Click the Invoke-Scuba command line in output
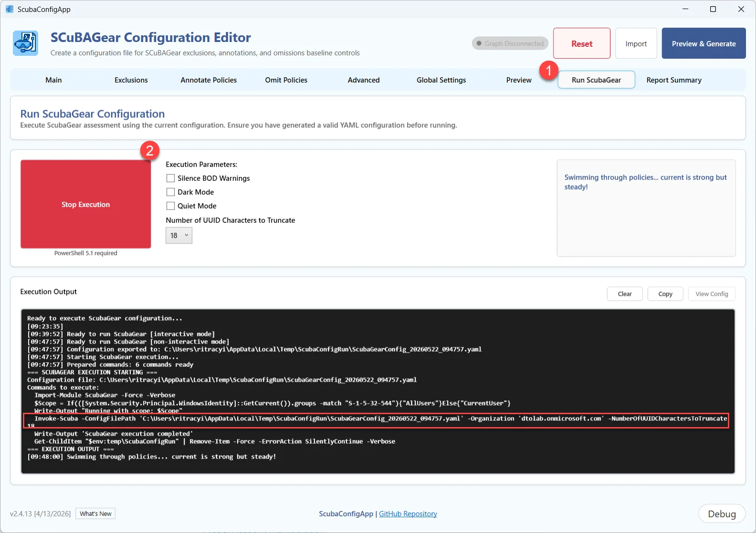Screen dimensions: 756x533 (377, 420)
